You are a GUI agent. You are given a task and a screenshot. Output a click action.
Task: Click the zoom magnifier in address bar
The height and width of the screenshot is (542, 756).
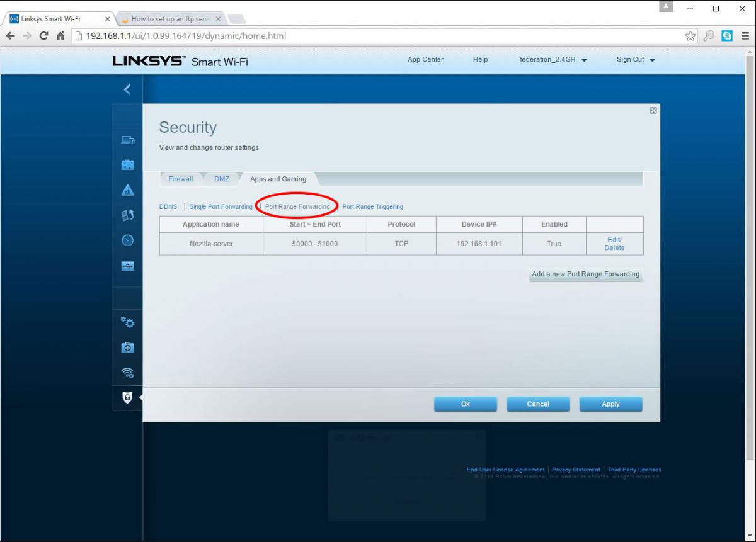point(709,36)
